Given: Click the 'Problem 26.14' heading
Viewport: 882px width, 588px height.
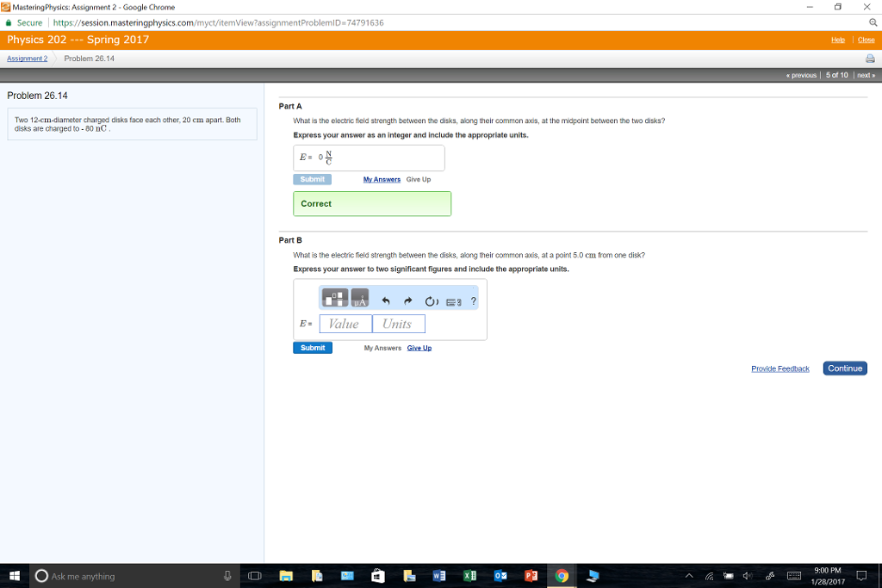Looking at the screenshot, I should (37, 96).
